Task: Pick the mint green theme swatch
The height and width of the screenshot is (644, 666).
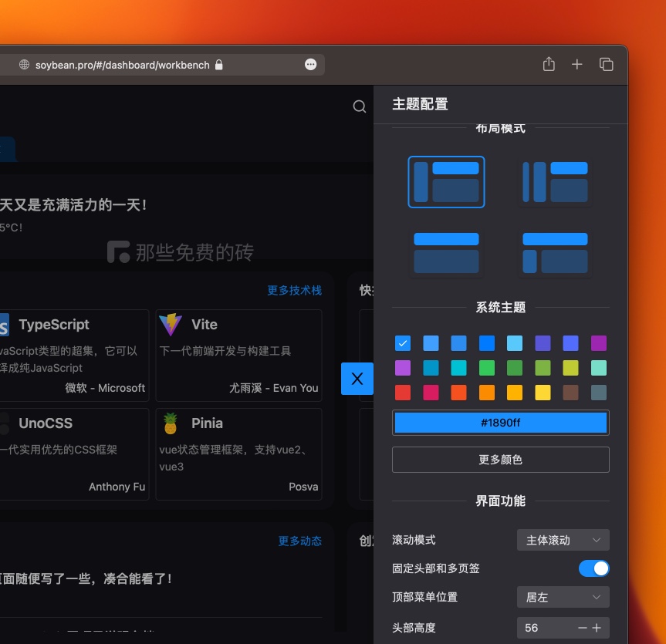Action: coord(598,368)
